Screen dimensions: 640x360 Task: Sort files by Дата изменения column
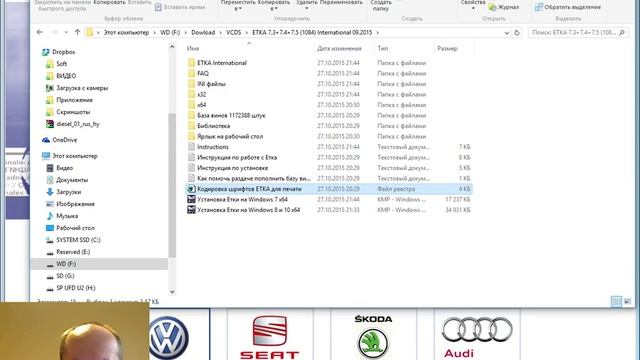pos(339,49)
